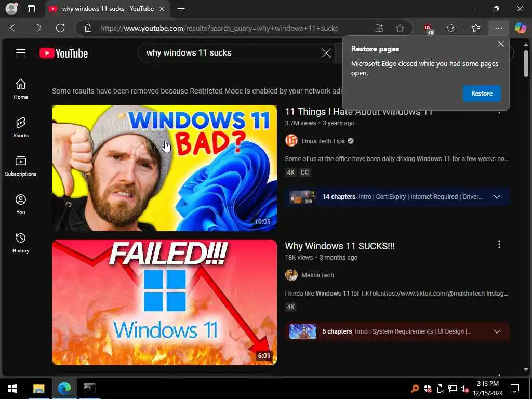Viewport: 532px width, 399px height.
Task: Click the scrollbar down arrow
Action: coord(526,369)
